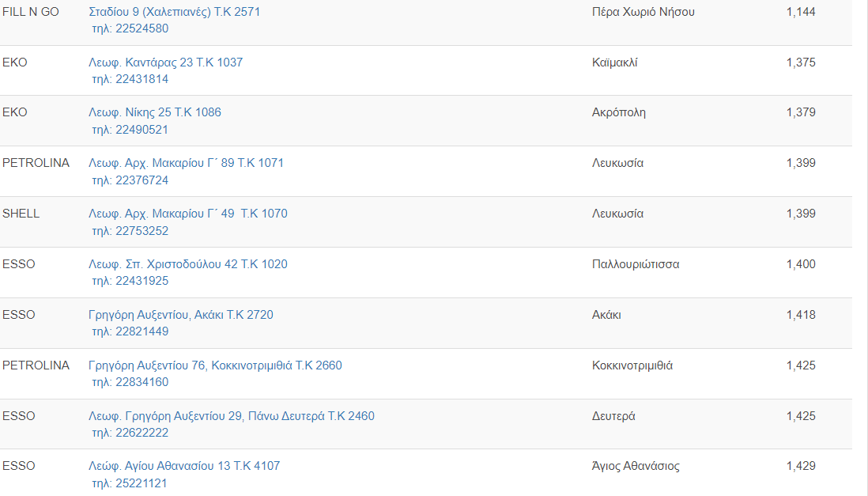This screenshot has height=496, width=868.
Task: Open the Λεωφ. Αρχ. Μακαρίου Γ΄ 49 link
Action: pos(187,214)
